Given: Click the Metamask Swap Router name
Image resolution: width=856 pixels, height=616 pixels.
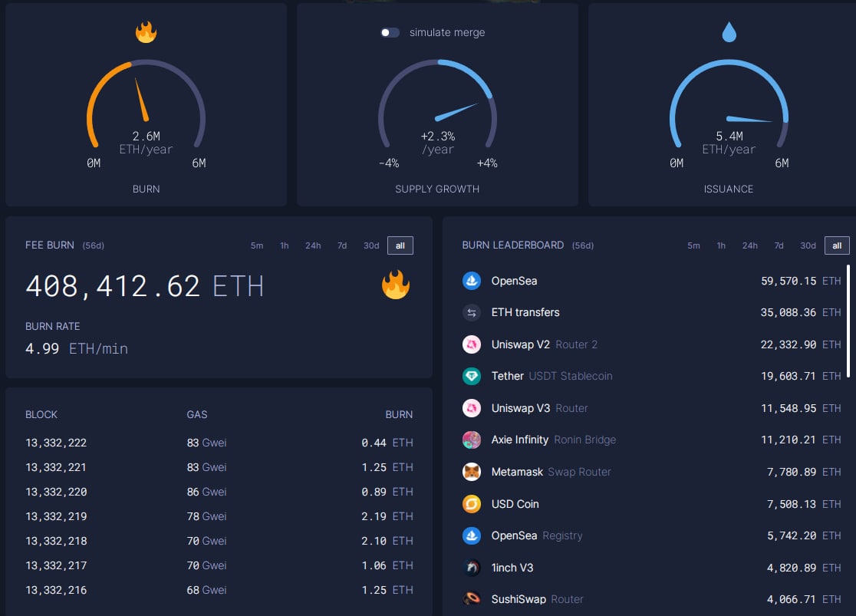Looking at the screenshot, I should pyautogui.click(x=551, y=472).
